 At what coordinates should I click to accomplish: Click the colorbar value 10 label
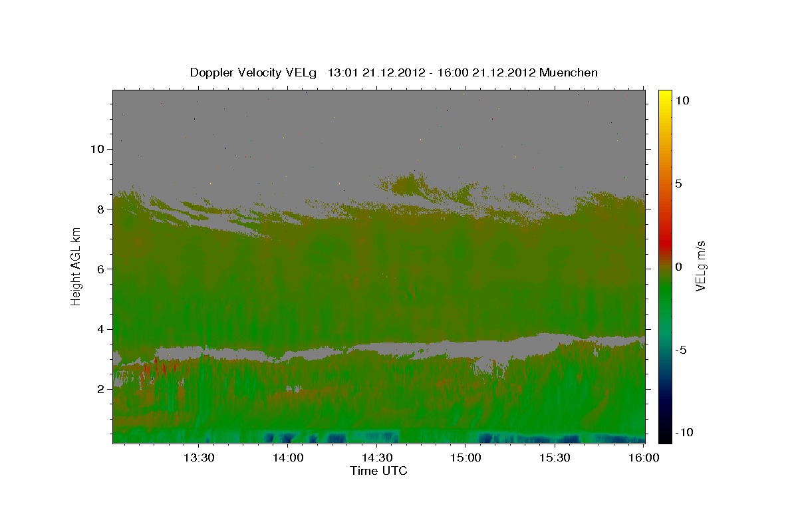click(x=682, y=100)
